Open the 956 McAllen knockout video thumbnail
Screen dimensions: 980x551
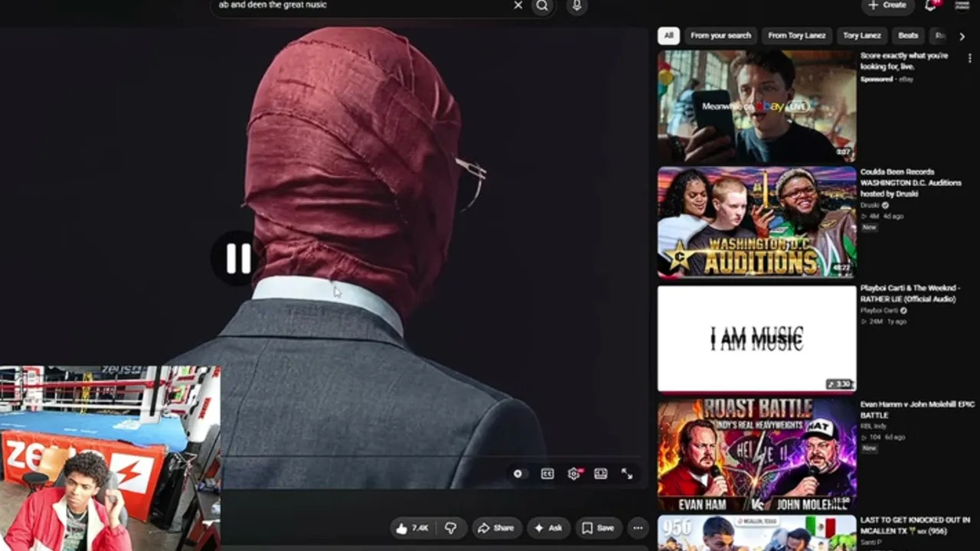756,533
